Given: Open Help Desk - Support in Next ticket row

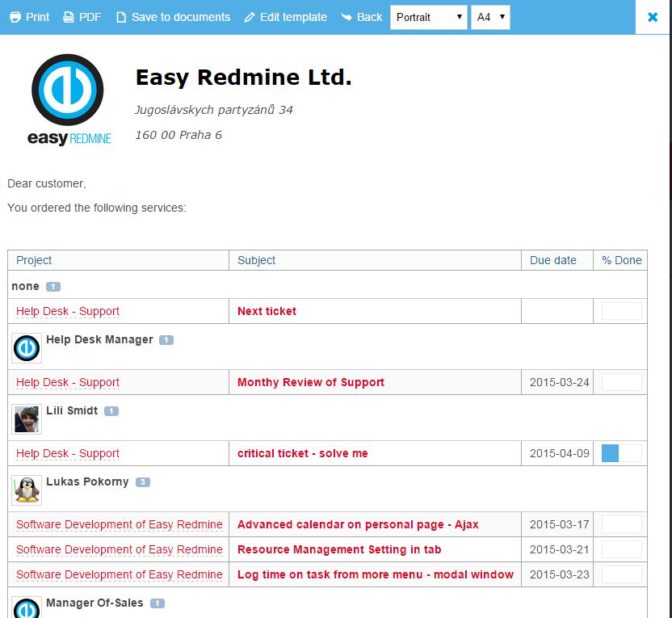Looking at the screenshot, I should [68, 311].
